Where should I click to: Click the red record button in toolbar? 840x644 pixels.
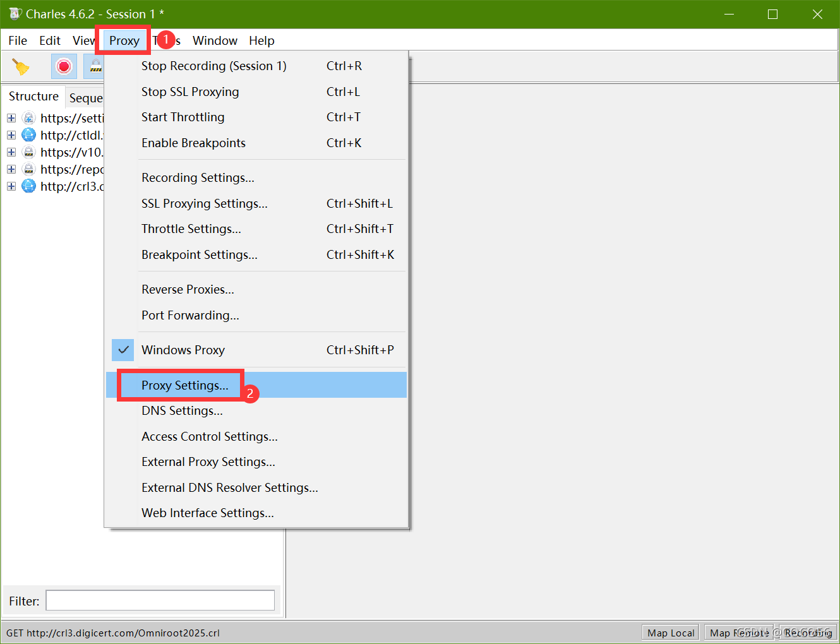tap(64, 66)
